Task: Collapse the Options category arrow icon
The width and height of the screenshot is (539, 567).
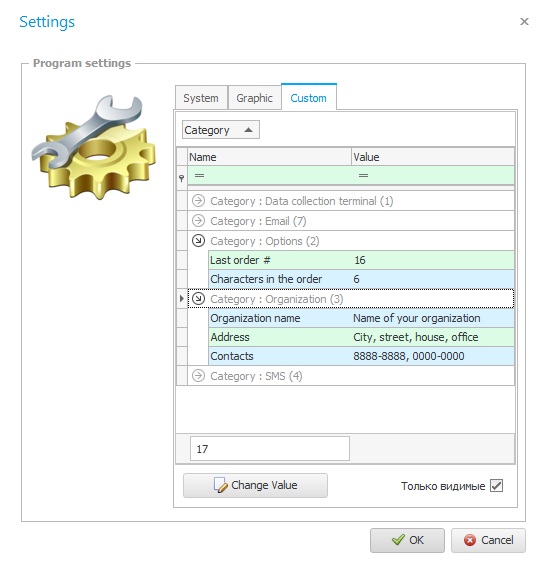Action: [198, 240]
